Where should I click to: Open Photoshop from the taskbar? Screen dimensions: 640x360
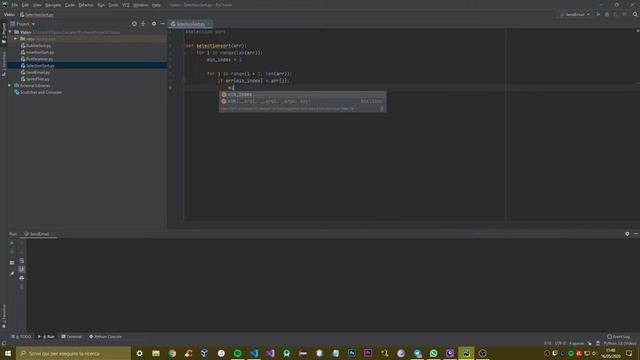[352, 353]
